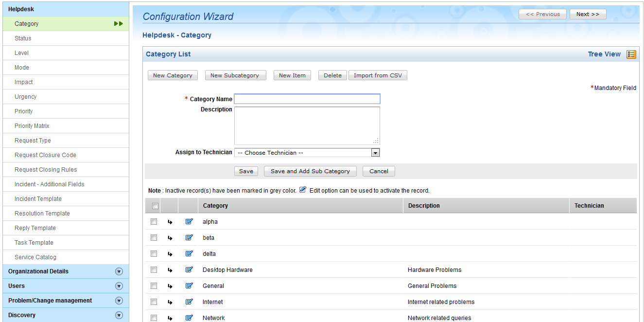Sort by the Category column header
The width and height of the screenshot is (644, 322).
[x=215, y=206]
